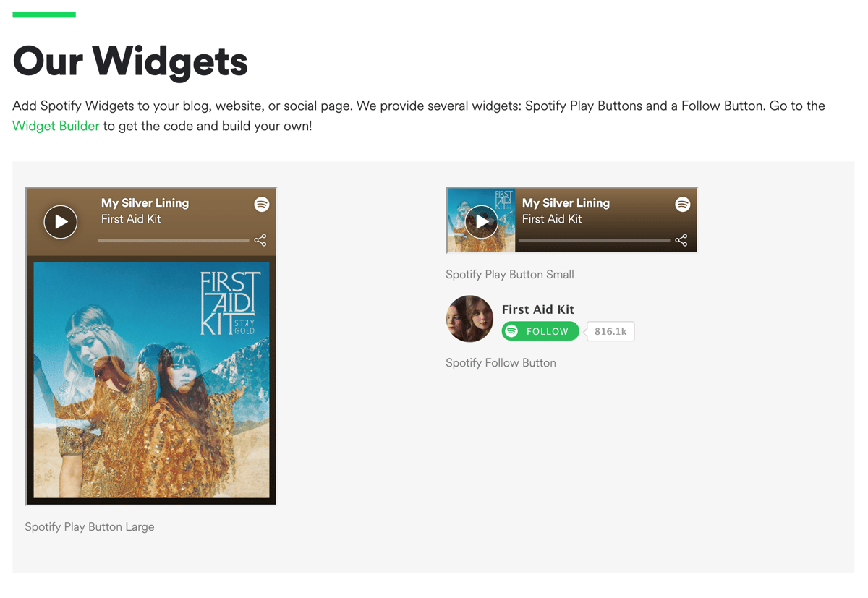Select the Stay Gold album cover art
The width and height of the screenshot is (868, 598).
pyautogui.click(x=151, y=380)
